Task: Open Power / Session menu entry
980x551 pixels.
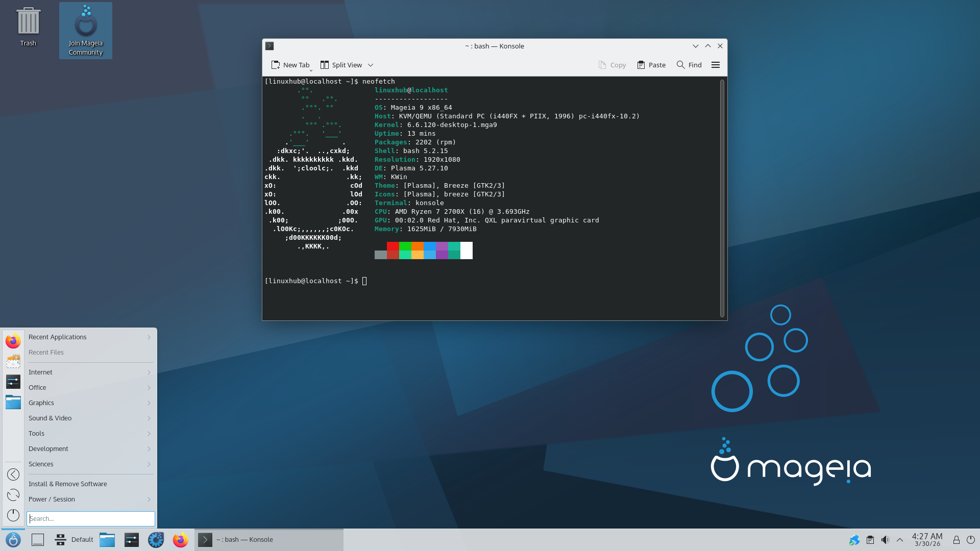Action: [90, 499]
